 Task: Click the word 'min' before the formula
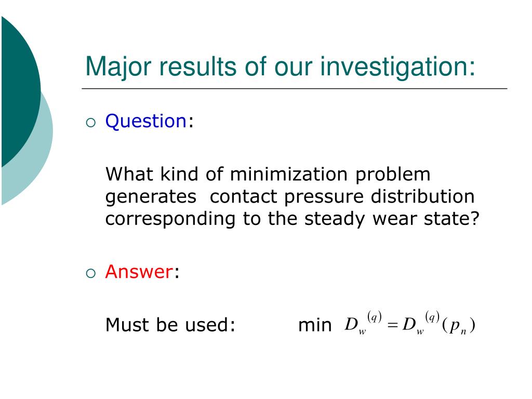coord(315,325)
